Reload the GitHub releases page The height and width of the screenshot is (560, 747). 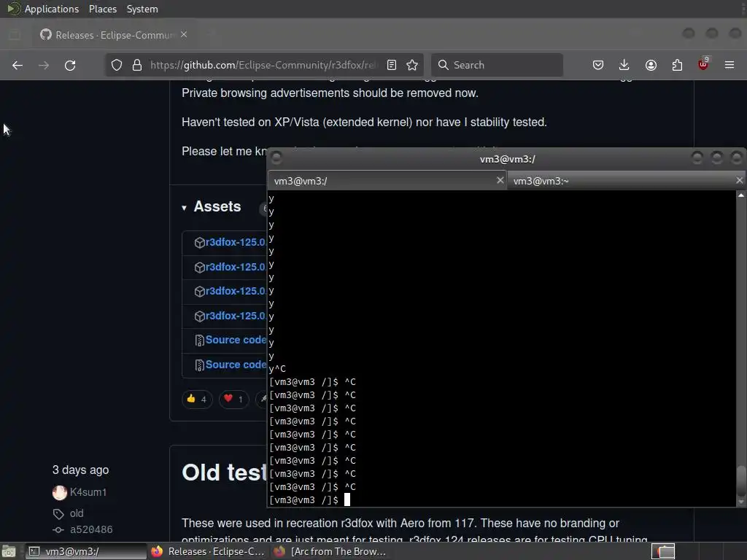70,65
